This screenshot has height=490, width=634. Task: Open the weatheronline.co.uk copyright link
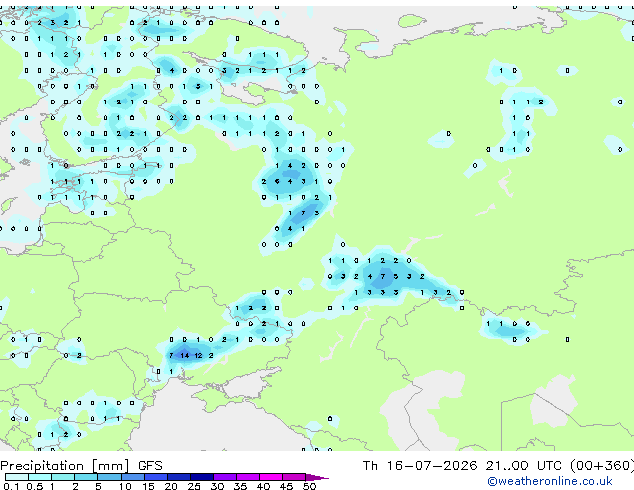click(550, 481)
